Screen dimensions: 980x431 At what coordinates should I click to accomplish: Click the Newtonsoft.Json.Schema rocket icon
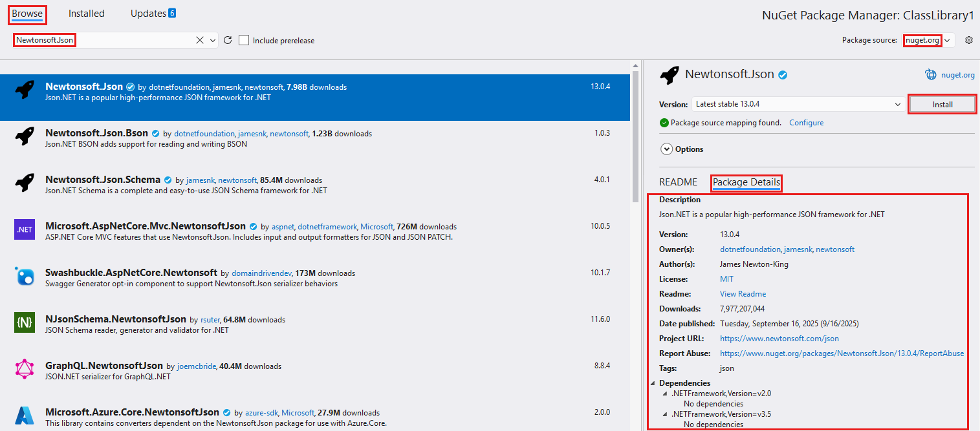point(25,183)
